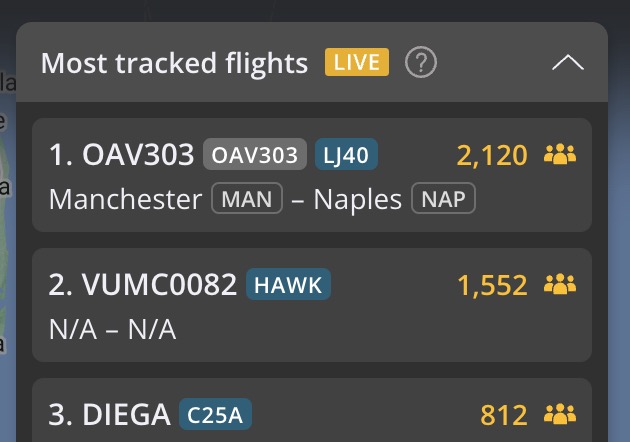Click the gray OAV303 callsign badge
Viewport: 630px width, 442px height.
(254, 155)
